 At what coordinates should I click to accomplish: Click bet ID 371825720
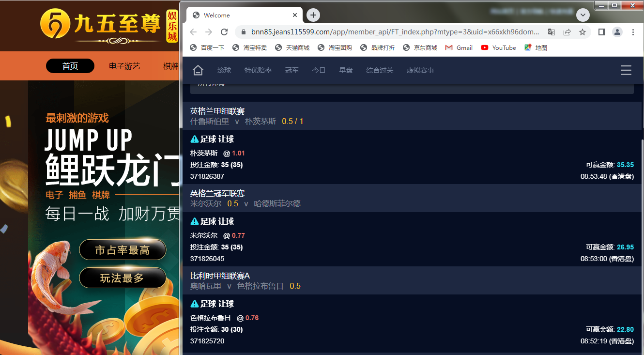coord(207,341)
